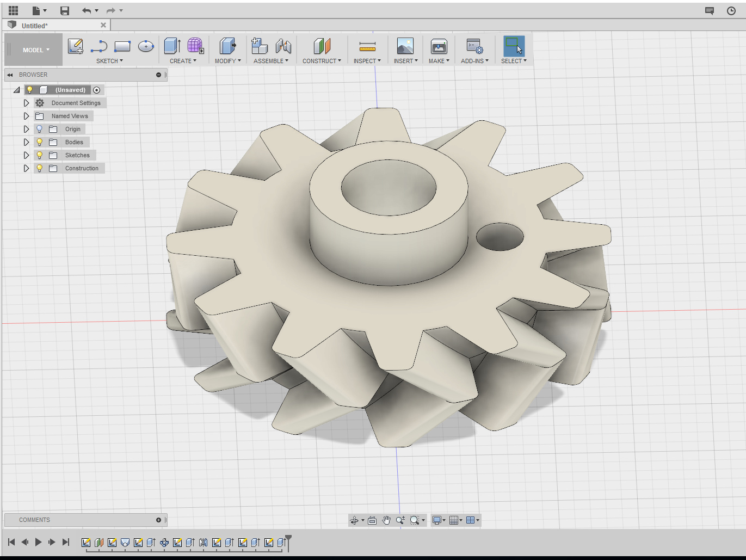
Task: Open the Data Panel grid icon
Action: 14,10
